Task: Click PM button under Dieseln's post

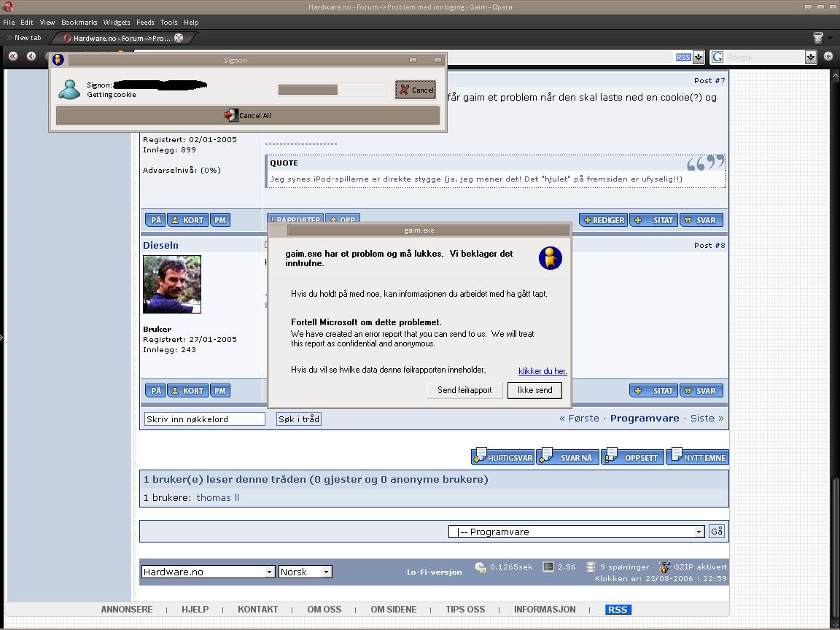Action: 220,391
